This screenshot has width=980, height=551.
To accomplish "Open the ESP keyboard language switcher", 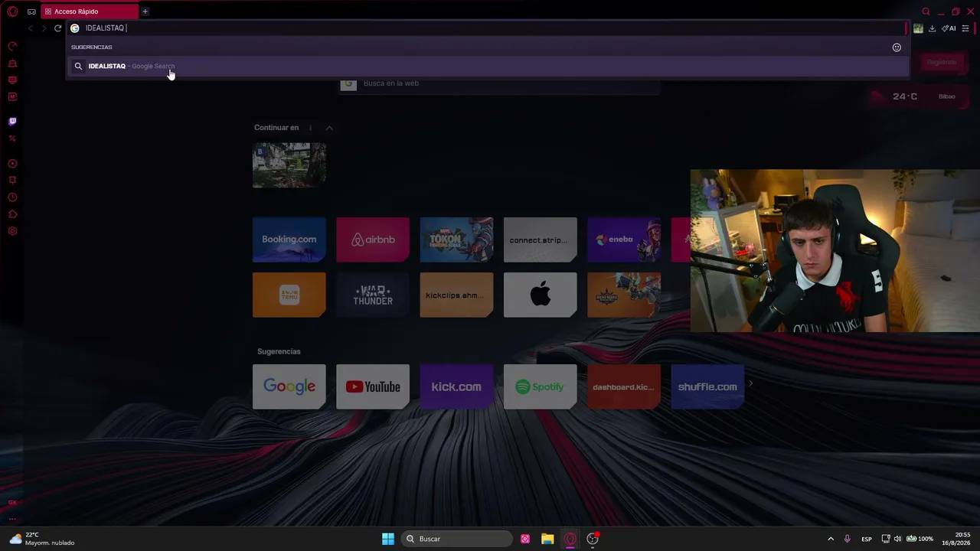I will [x=867, y=539].
